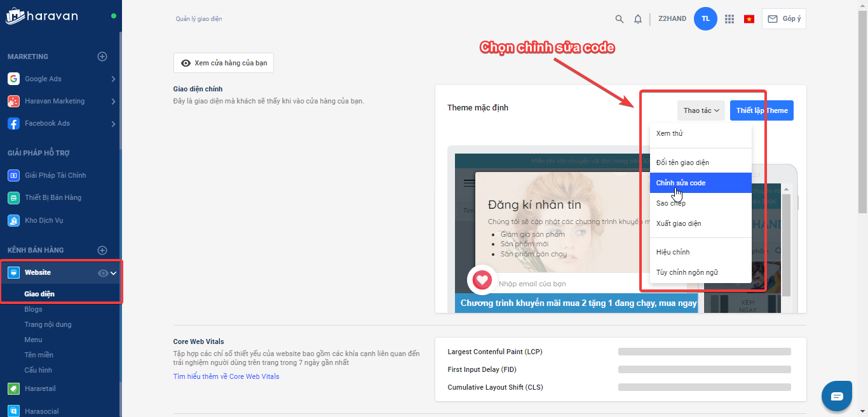
Task: Click the heart wishlist icon in the theme preview
Action: pyautogui.click(x=482, y=280)
